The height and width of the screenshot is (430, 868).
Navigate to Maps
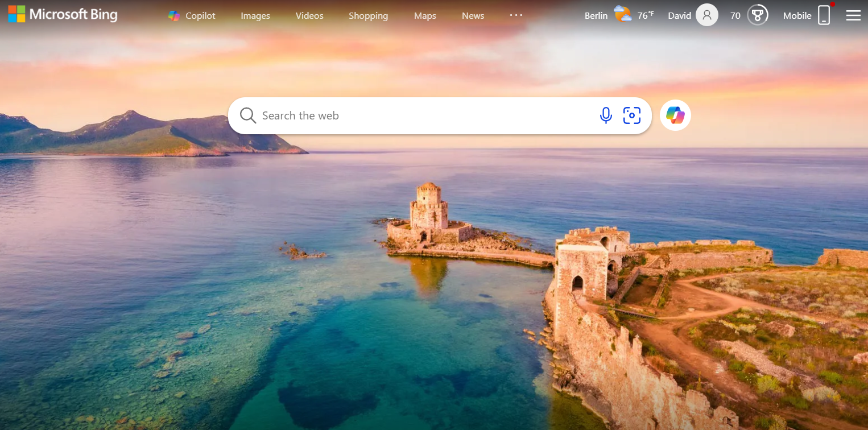pos(425,16)
